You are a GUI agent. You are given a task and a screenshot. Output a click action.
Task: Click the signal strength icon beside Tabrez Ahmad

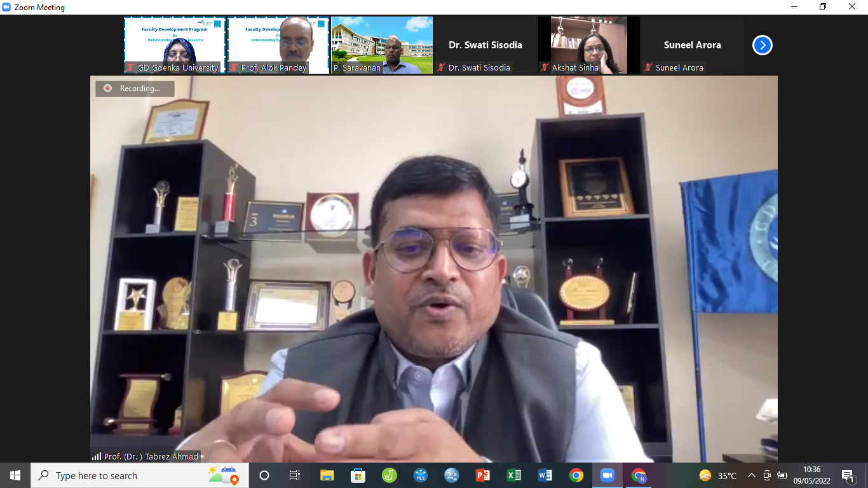[x=97, y=456]
